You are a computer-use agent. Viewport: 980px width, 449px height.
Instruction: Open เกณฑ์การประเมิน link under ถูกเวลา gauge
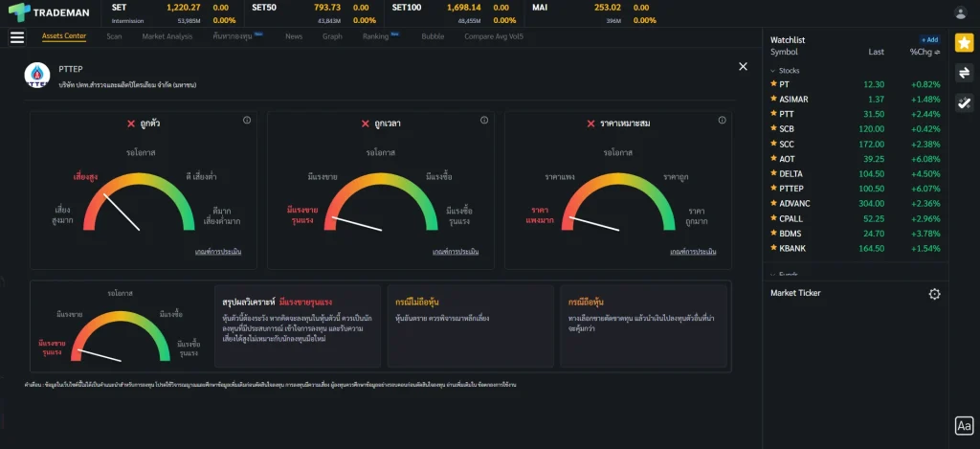(x=455, y=252)
